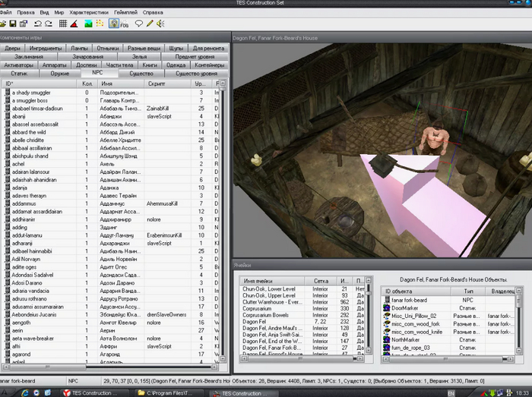Toggle the angle snap icon
This screenshot has width=532, height=397.
tap(74, 24)
